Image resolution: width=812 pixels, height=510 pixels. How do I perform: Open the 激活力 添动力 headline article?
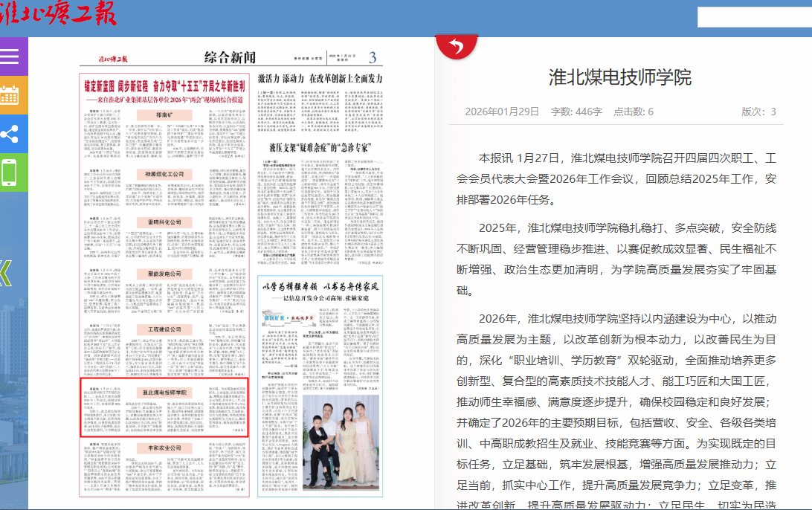coord(320,78)
